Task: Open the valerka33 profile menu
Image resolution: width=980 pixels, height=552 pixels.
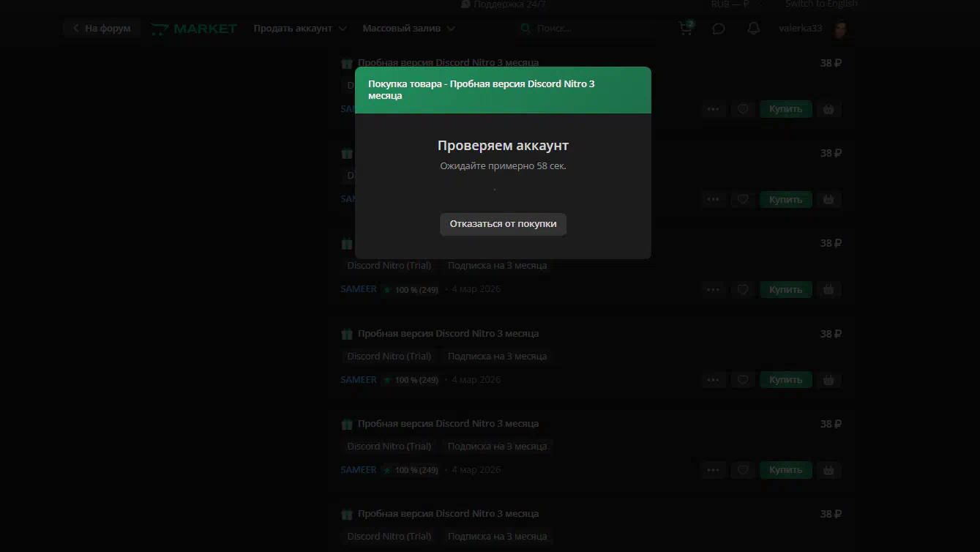Action: coord(800,29)
